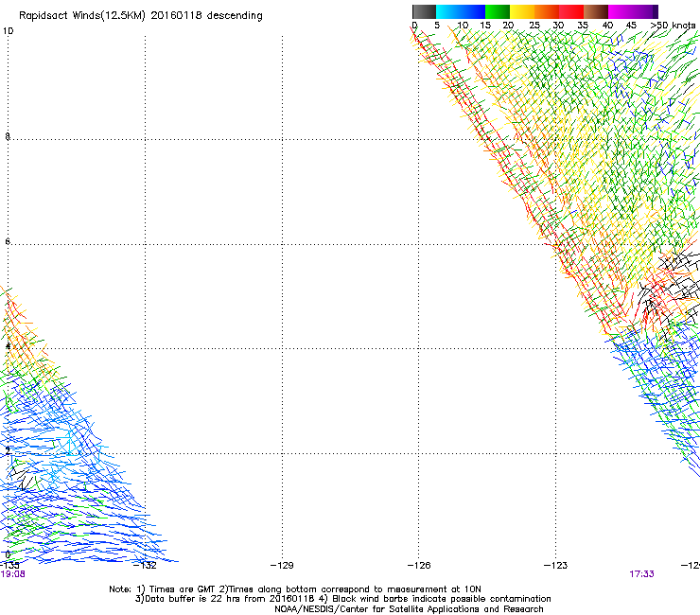This screenshot has height=615, width=700.
Task: Click the '>50 knots' legend label
Action: (673, 25)
